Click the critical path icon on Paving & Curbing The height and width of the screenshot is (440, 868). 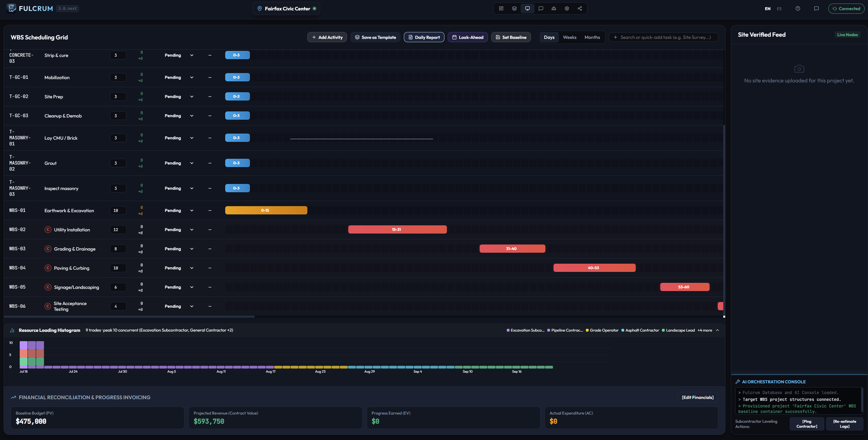48,268
